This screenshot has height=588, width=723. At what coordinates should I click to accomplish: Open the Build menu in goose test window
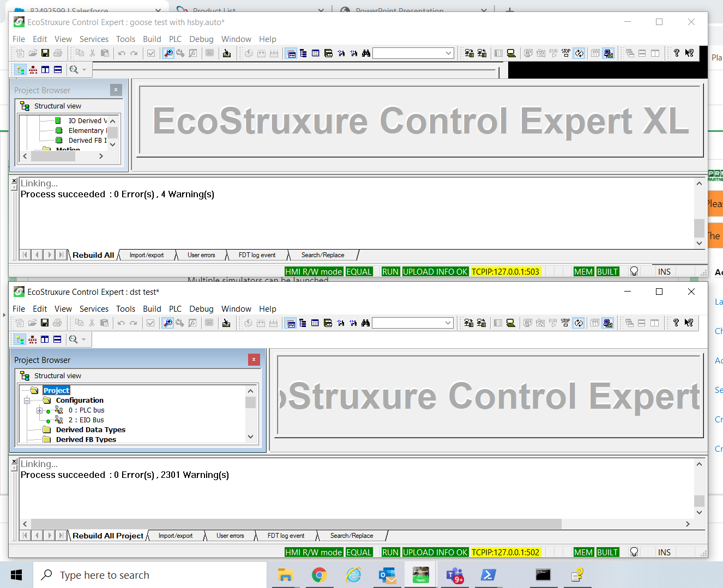point(152,39)
